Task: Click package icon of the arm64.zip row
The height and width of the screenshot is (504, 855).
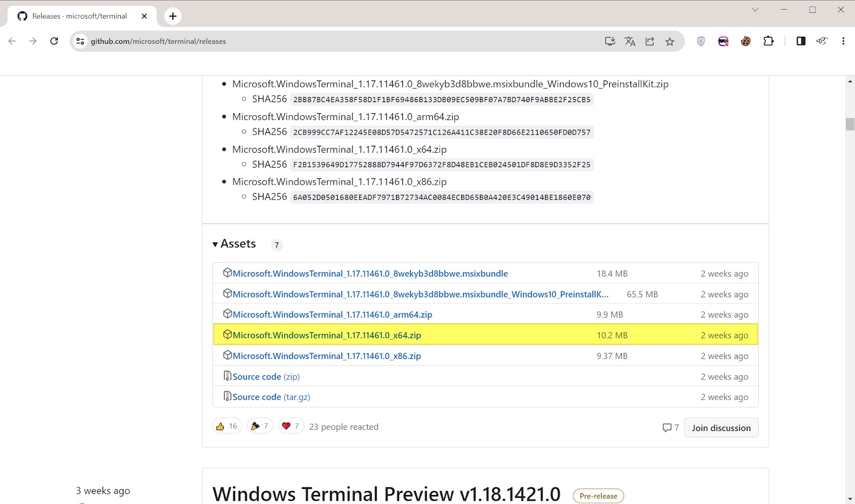Action: click(x=227, y=314)
